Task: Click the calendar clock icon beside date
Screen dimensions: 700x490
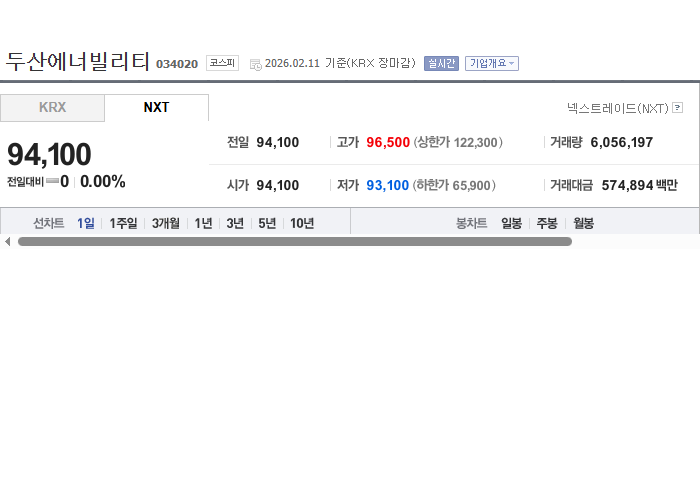Action: click(x=256, y=65)
